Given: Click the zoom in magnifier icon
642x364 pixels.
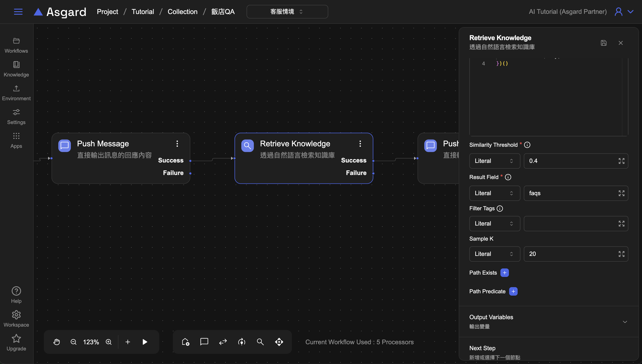Looking at the screenshot, I should (x=109, y=342).
